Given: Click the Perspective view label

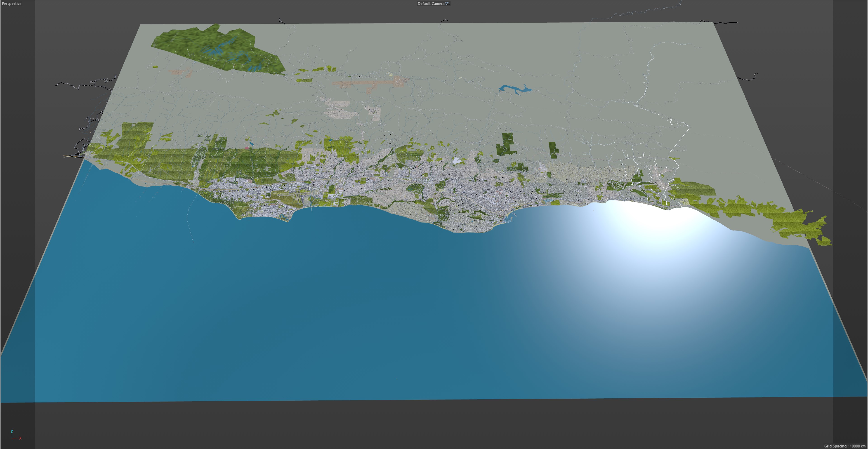Looking at the screenshot, I should pyautogui.click(x=12, y=4).
